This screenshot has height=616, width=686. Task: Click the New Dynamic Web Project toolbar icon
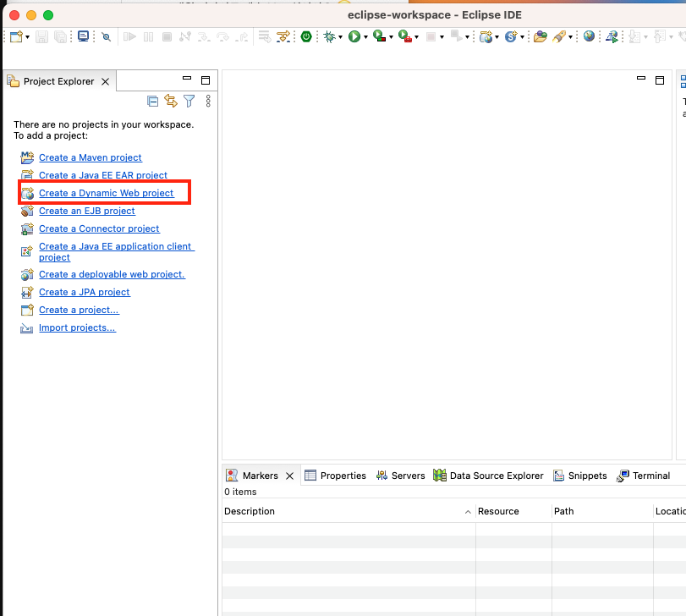pos(486,36)
